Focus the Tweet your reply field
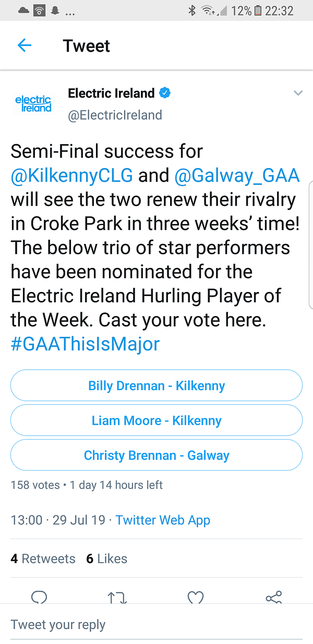This screenshot has height=644, width=313. (156, 625)
